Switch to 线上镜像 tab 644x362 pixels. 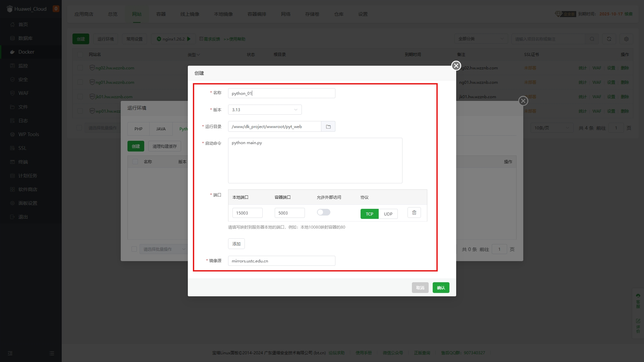(190, 14)
